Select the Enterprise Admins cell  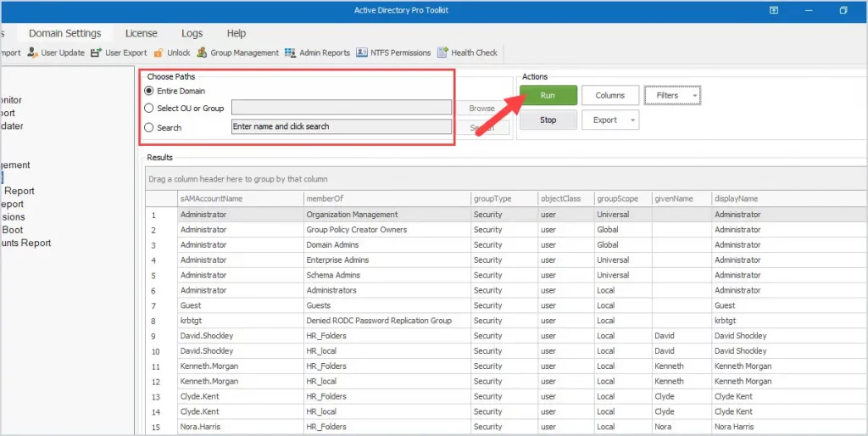coord(387,260)
